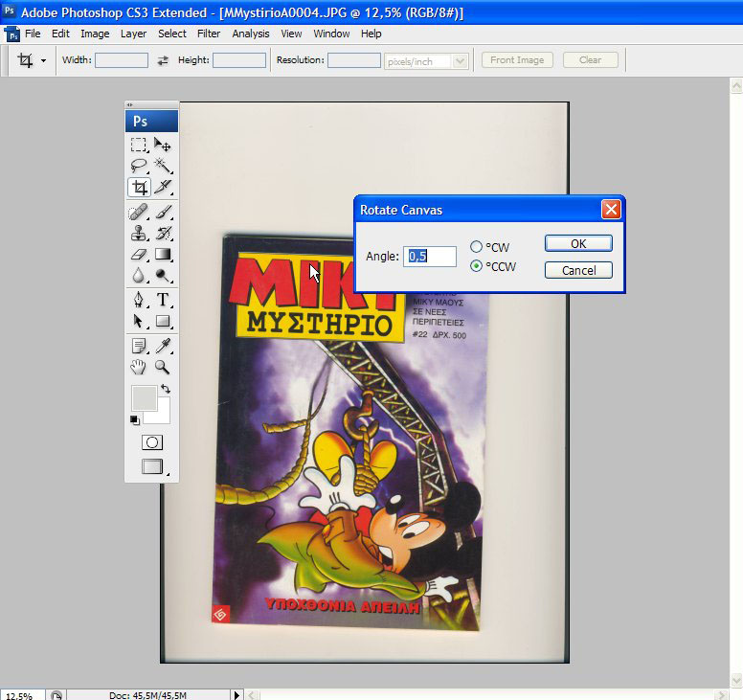743x700 pixels.
Task: Click the Ps logo on the toolbox
Action: point(151,122)
